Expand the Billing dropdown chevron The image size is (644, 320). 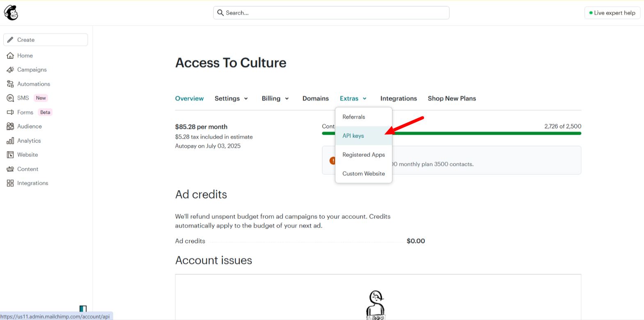pyautogui.click(x=287, y=98)
